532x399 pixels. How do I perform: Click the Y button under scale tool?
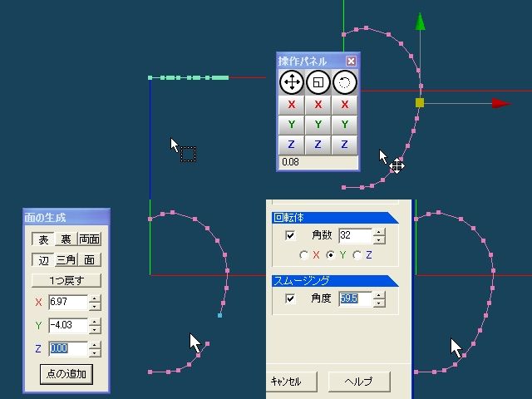point(318,125)
